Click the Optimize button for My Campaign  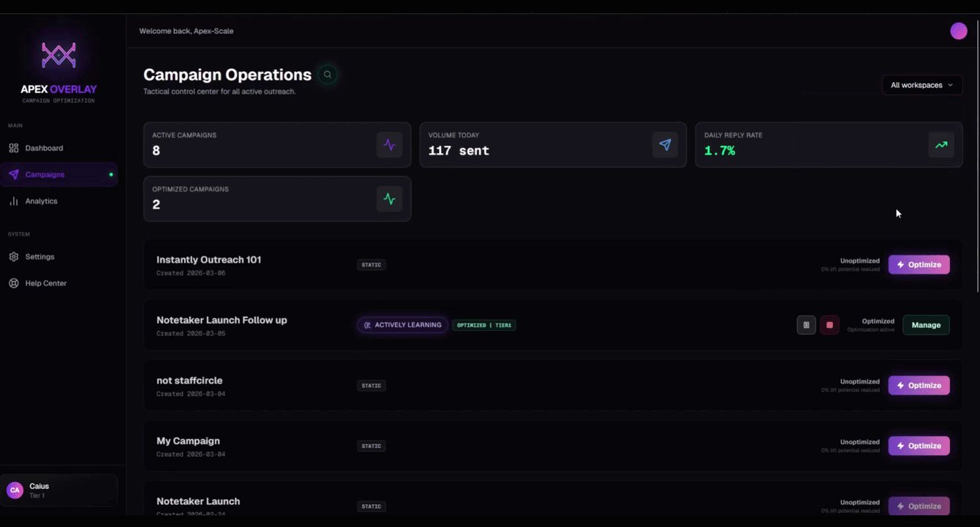[x=919, y=445]
